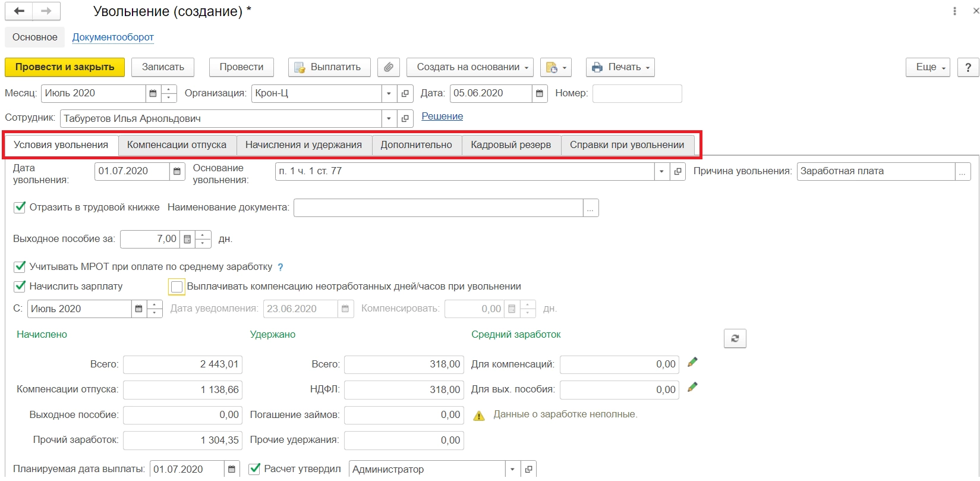Open the attached files paperclip icon
The width and height of the screenshot is (980, 481).
(389, 67)
